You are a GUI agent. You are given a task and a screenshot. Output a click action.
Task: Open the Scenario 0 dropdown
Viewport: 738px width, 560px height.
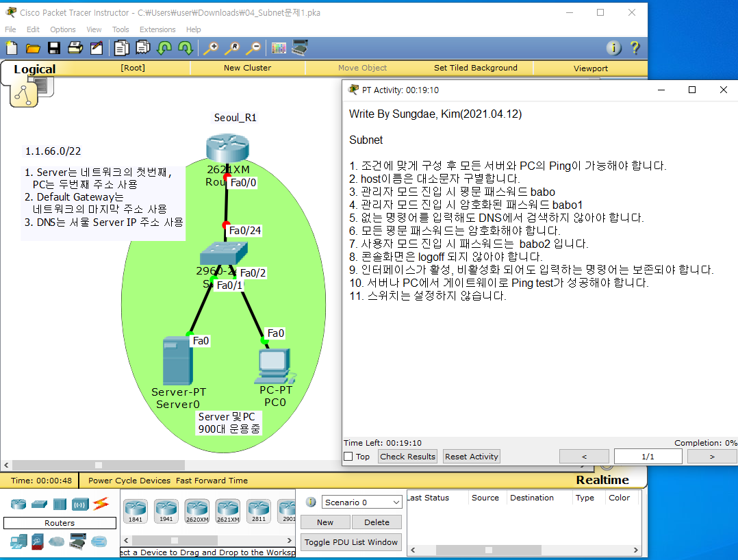pyautogui.click(x=361, y=502)
